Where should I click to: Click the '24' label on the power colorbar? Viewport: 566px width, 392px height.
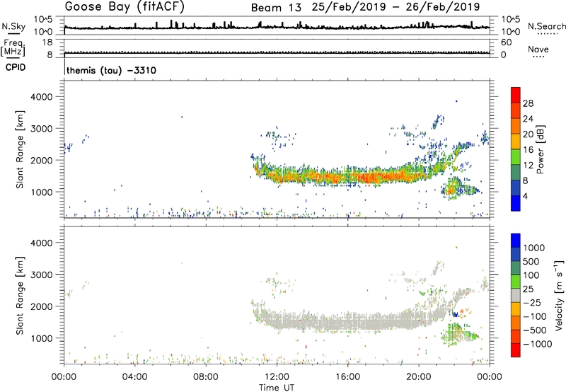click(x=528, y=119)
